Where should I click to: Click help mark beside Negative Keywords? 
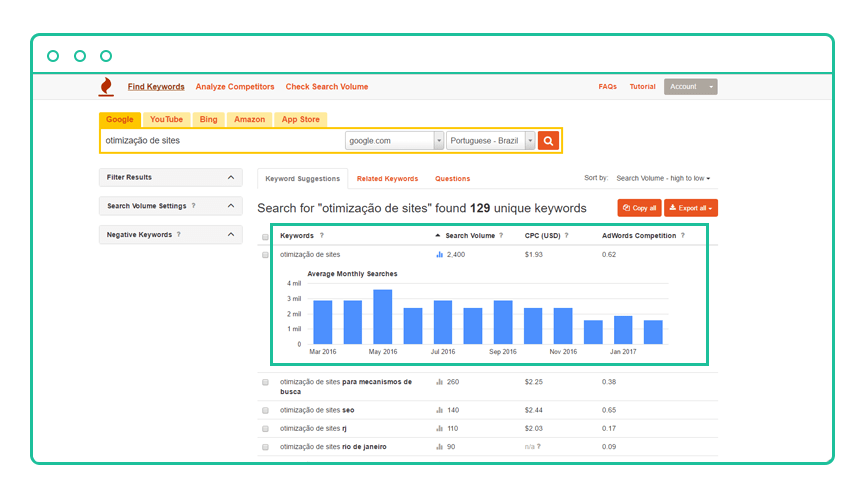pos(179,235)
